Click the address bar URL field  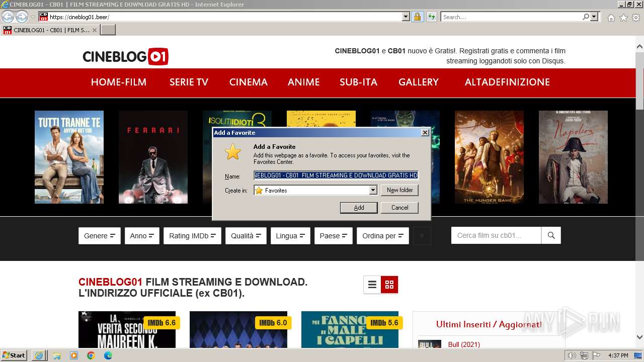click(225, 17)
